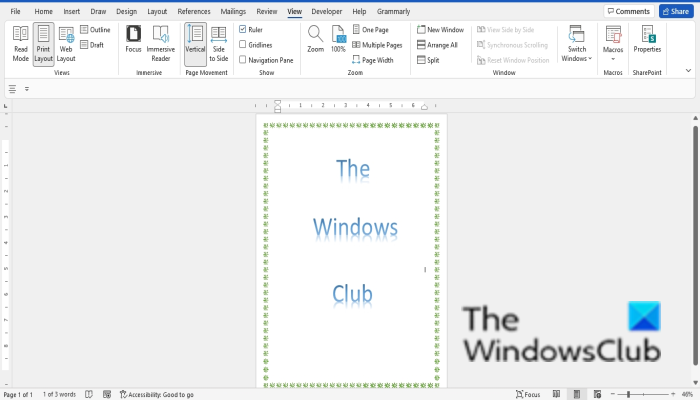The image size is (700, 400).
Task: Click Arrange All windows
Action: point(437,45)
